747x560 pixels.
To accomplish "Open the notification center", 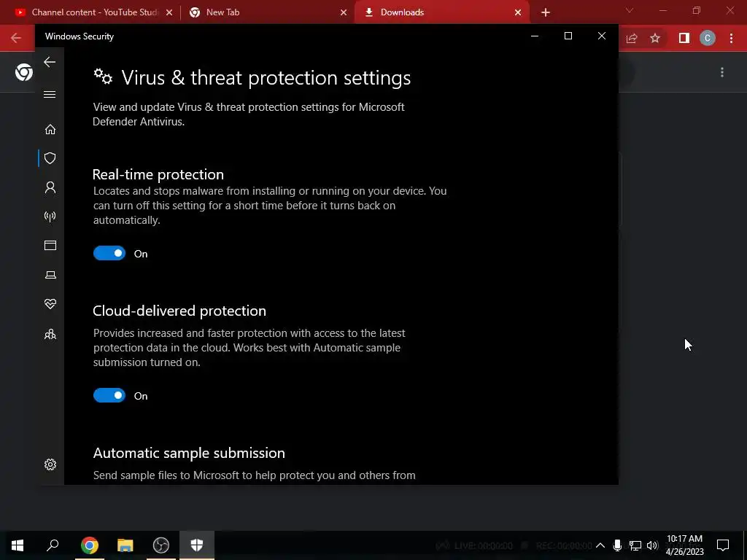I will [723, 545].
